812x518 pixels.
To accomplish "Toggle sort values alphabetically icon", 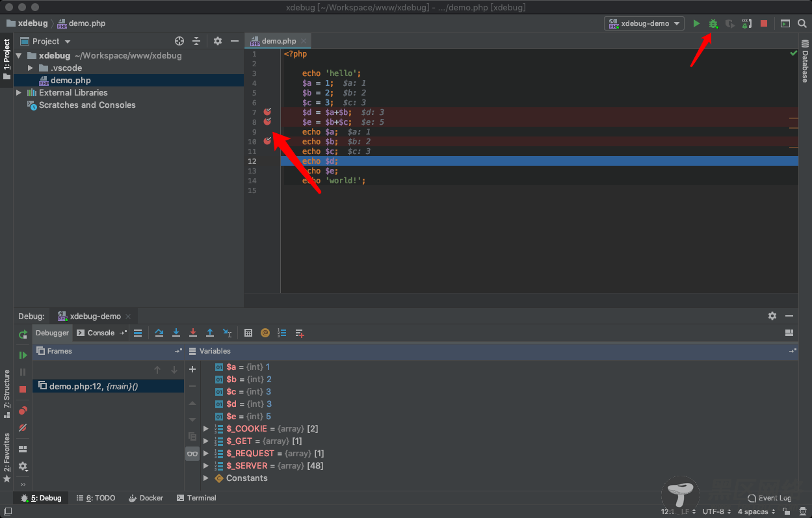I will click(x=282, y=333).
